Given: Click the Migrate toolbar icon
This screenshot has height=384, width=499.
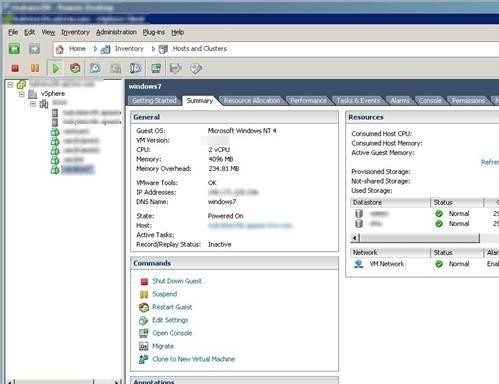Looking at the screenshot, I should (176, 68).
